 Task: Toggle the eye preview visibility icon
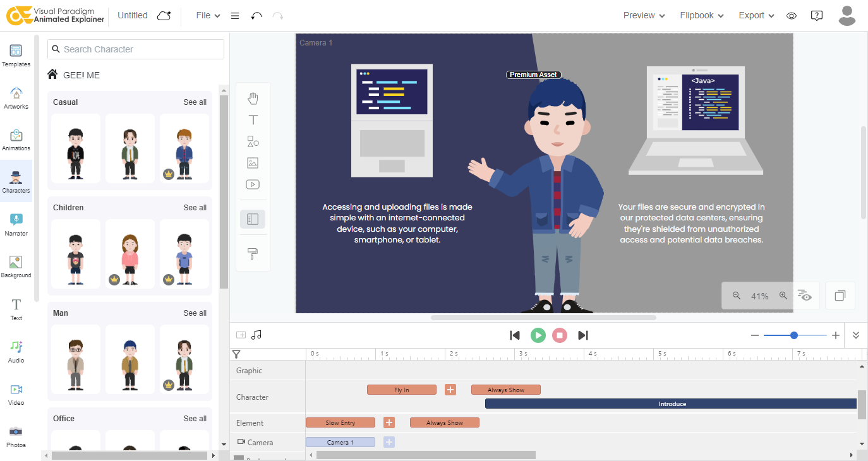point(791,16)
